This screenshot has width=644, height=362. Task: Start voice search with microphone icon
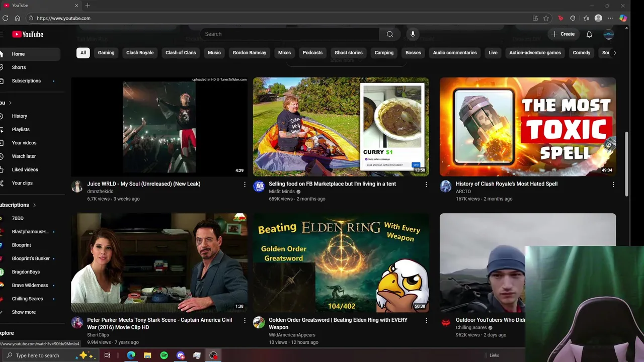(413, 34)
